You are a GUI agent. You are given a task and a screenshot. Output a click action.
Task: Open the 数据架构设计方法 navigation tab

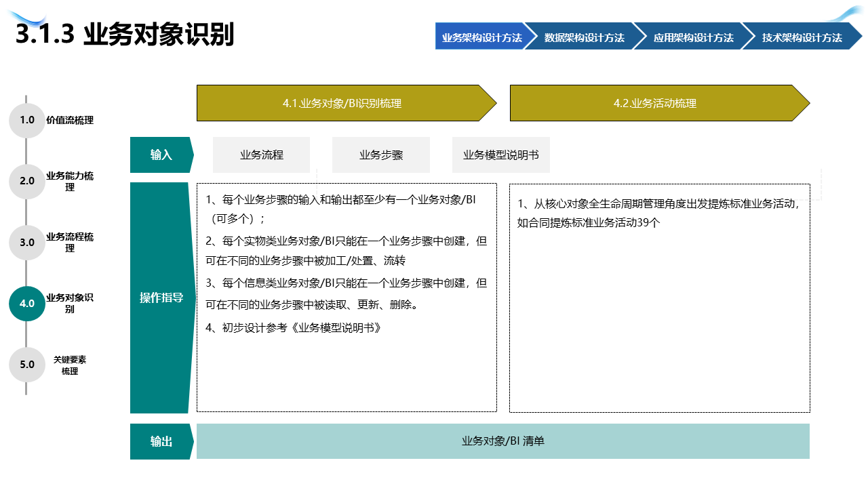pyautogui.click(x=585, y=37)
